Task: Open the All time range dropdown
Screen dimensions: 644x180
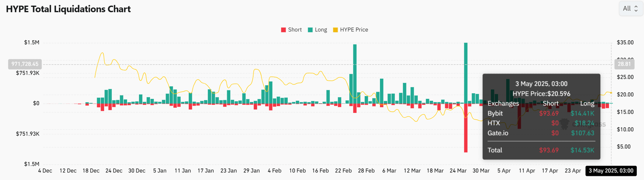Action: (631, 8)
